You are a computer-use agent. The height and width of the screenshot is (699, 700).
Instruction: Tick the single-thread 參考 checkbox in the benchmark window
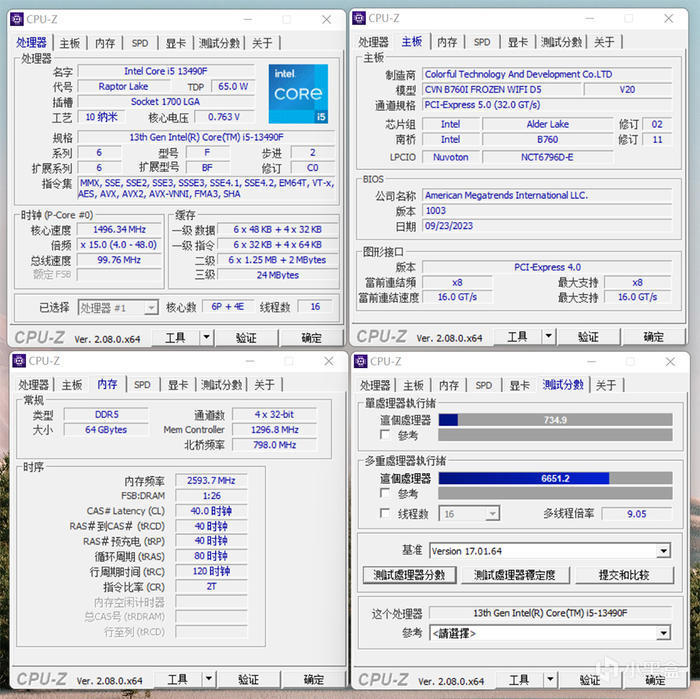click(x=384, y=434)
